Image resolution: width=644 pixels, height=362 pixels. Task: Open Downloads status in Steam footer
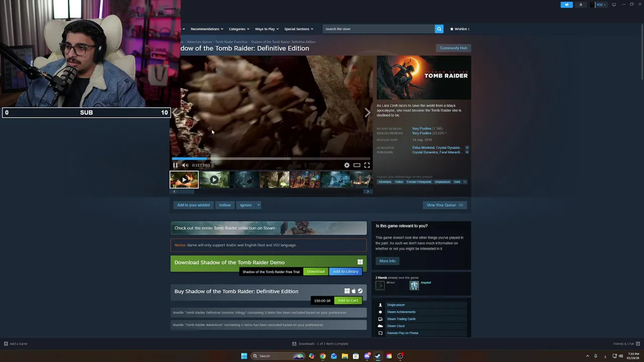coord(320,344)
